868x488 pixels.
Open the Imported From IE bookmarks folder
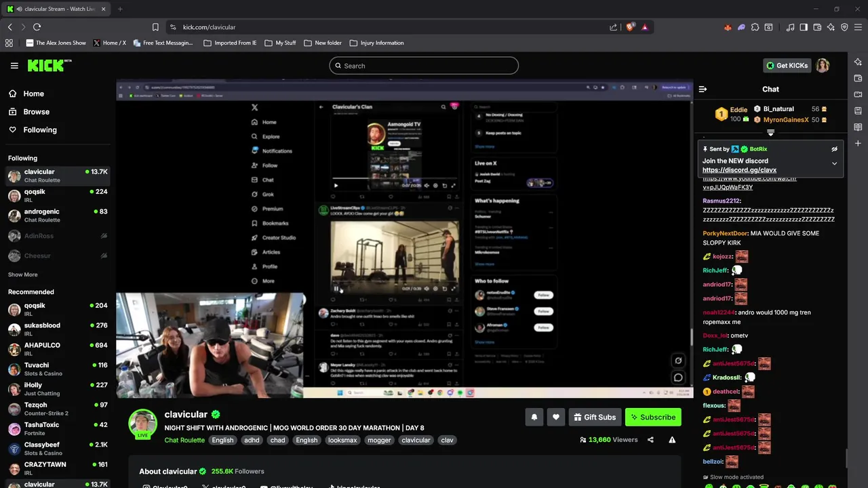click(x=229, y=43)
